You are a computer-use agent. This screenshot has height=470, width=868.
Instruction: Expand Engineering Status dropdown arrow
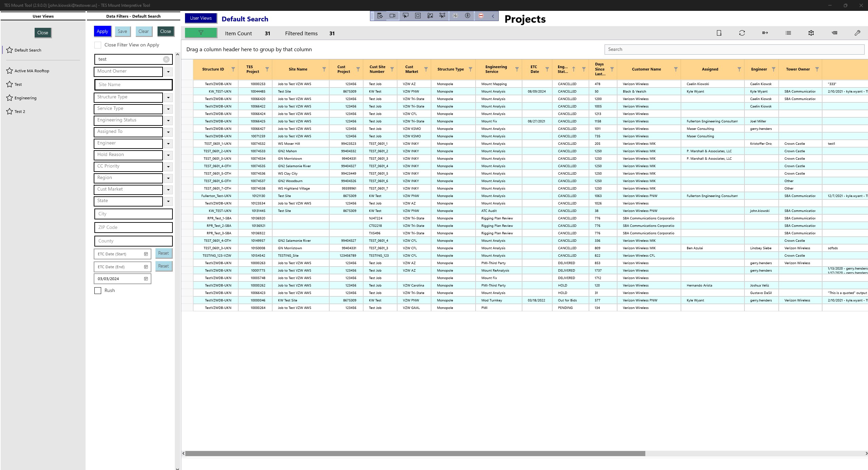click(x=168, y=121)
